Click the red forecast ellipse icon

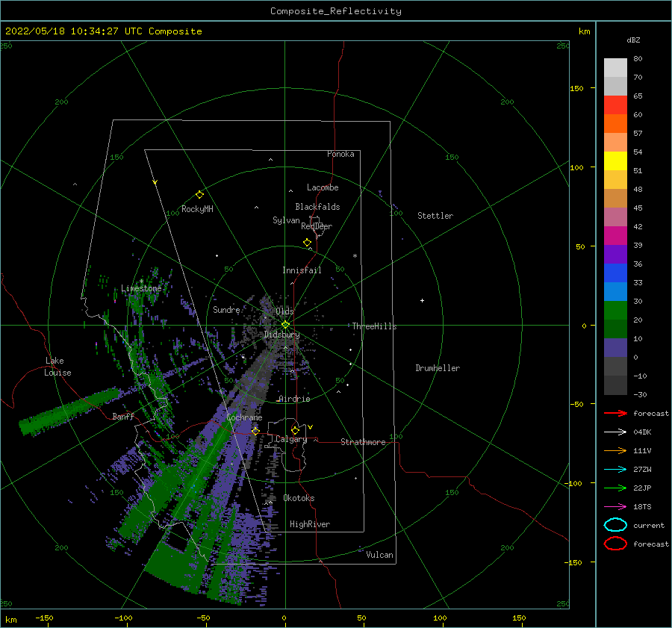[615, 544]
